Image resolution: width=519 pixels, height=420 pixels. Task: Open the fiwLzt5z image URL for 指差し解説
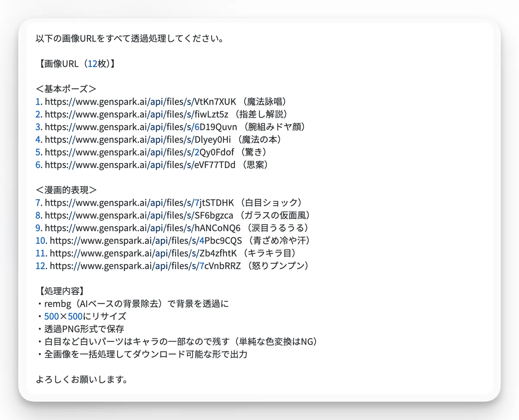[x=137, y=114]
